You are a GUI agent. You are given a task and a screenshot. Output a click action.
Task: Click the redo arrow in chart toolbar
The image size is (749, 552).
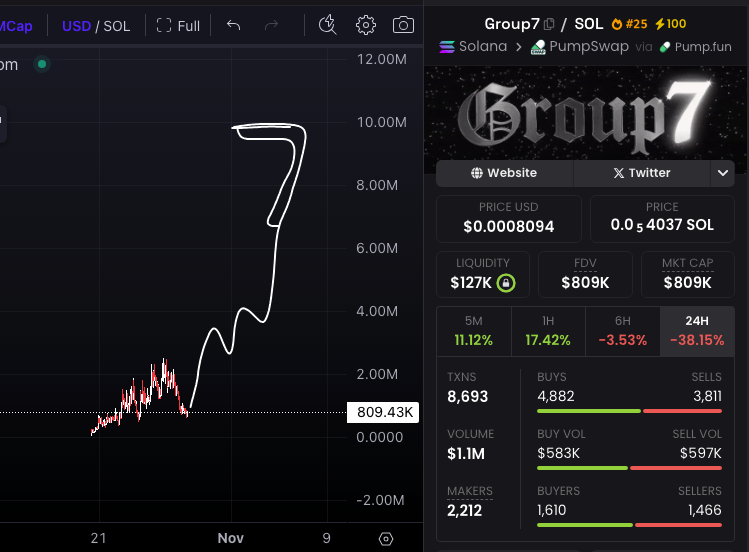[271, 25]
